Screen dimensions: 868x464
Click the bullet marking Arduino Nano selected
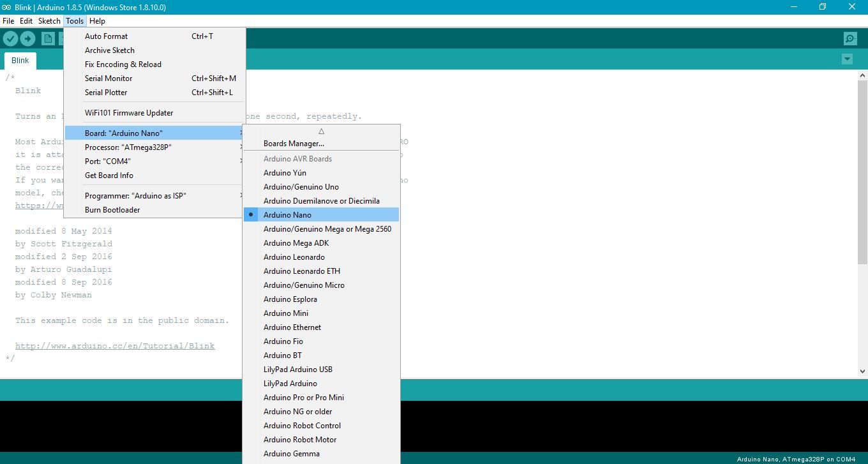tap(251, 214)
